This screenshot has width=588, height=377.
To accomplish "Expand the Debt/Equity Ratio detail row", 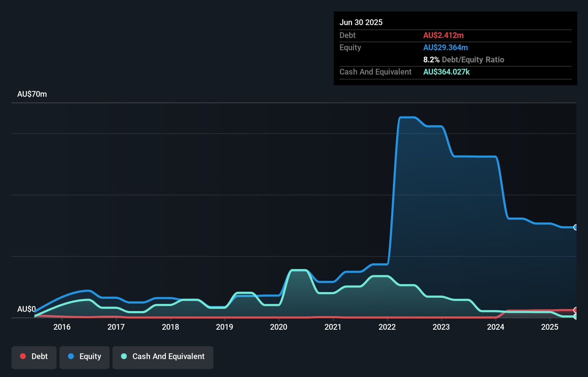I will coord(464,60).
